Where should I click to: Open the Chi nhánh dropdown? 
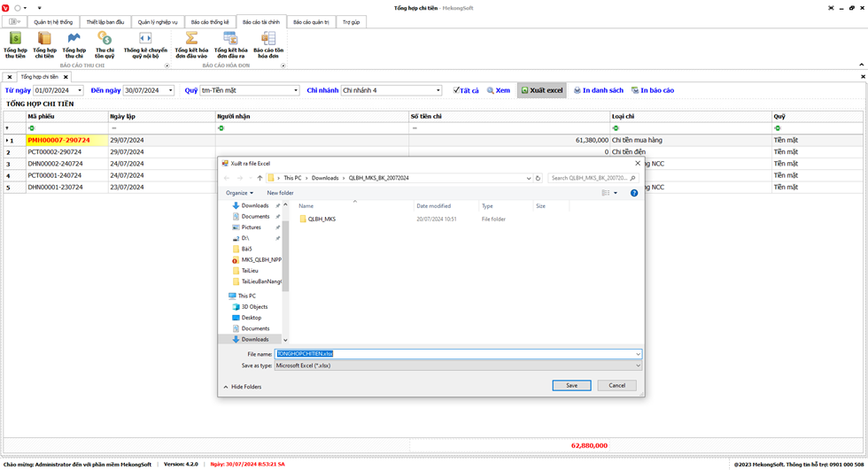click(438, 90)
